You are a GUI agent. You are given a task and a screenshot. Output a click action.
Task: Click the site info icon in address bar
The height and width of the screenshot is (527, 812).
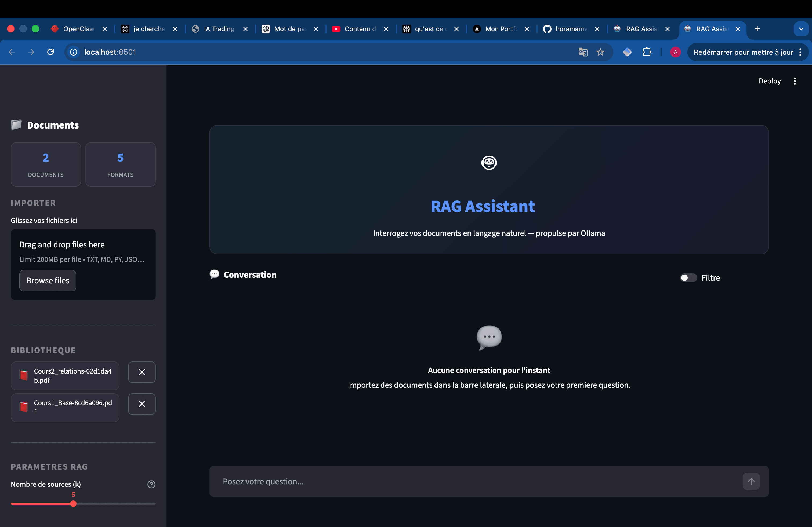coord(73,52)
